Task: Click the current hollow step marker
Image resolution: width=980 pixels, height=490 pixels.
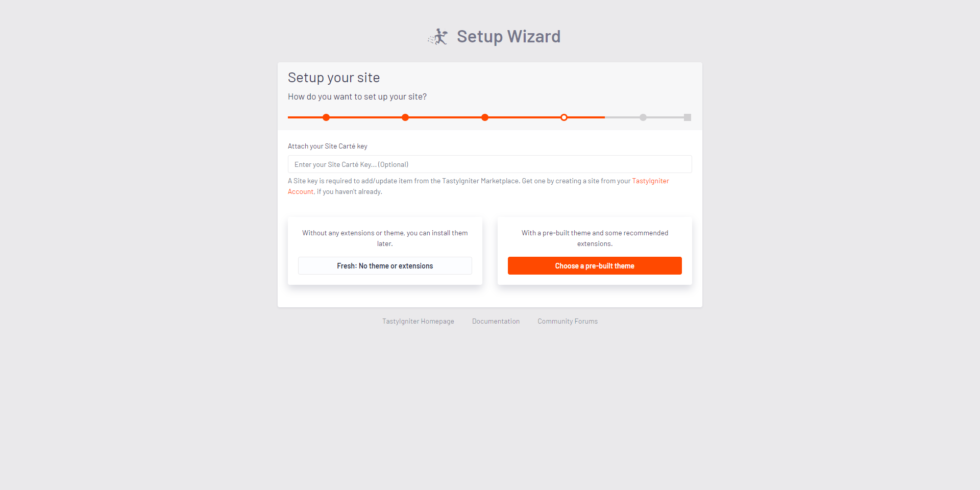Action: [564, 117]
